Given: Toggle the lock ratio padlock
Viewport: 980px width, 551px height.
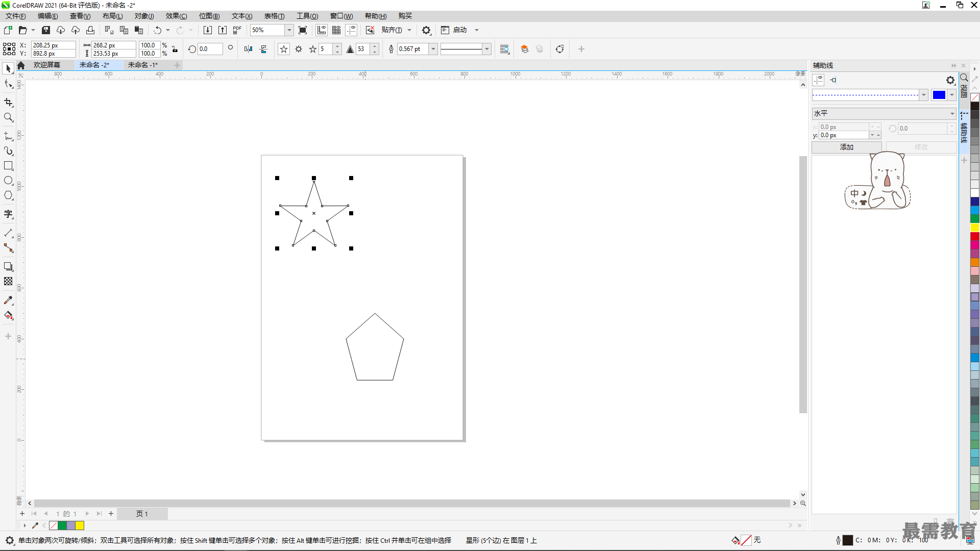Looking at the screenshot, I should coord(175,49).
